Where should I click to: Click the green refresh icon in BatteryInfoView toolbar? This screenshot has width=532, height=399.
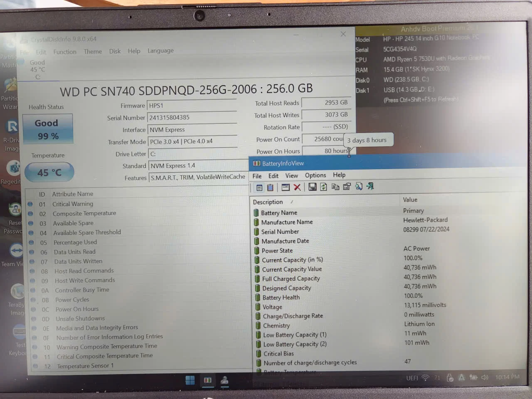point(323,187)
